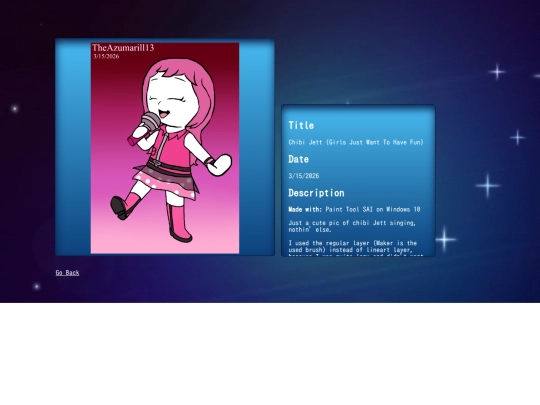The height and width of the screenshot is (405, 540).
Task: Open the Chibi Jett artwork image
Action: pos(165,148)
